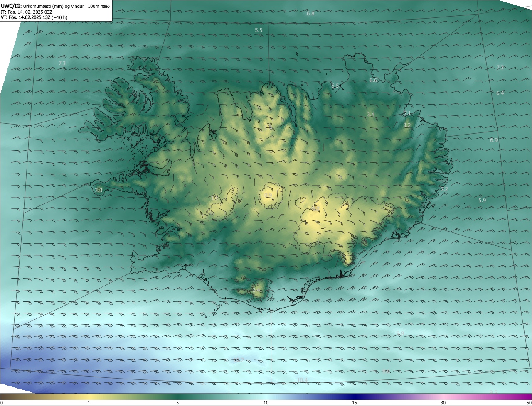Click the 7.3 label northwest of the Westfjords

(x=62, y=63)
